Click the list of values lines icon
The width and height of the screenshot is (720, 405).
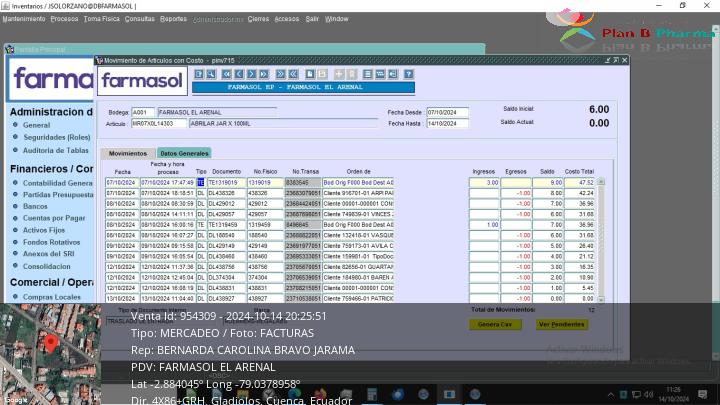367,74
